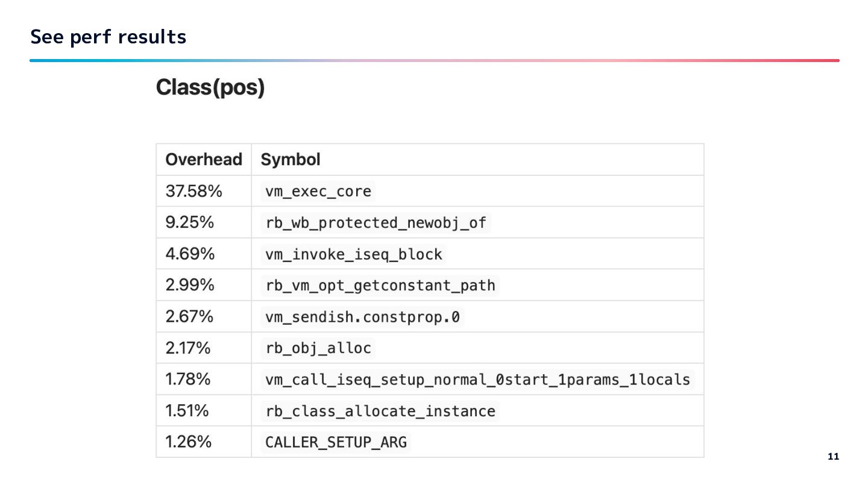Click the 2.17% overhead value
Viewport: 868px width, 488px height.
(188, 348)
